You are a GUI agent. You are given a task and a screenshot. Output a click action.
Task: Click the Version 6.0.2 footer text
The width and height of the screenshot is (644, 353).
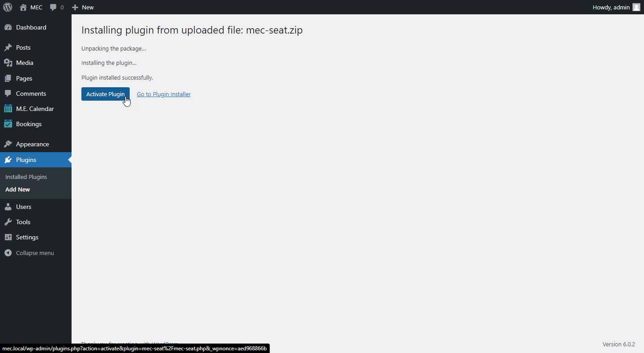(x=619, y=344)
